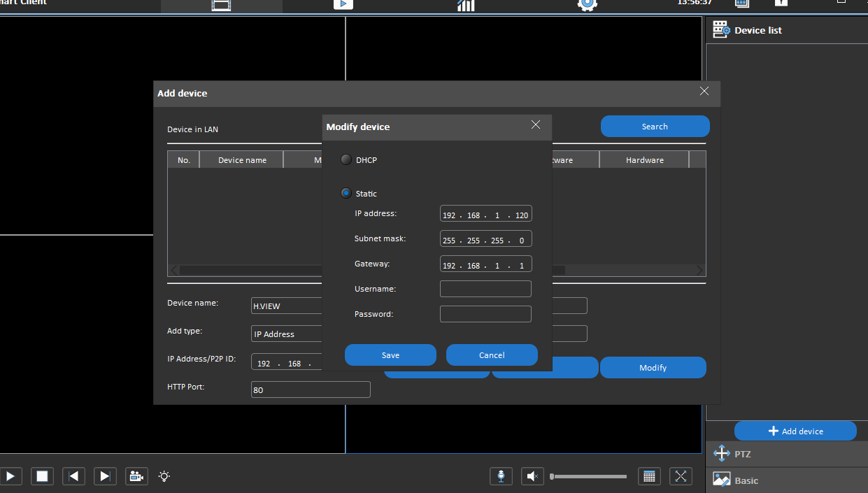Click the play button in the bottom toolbar

coord(10,476)
